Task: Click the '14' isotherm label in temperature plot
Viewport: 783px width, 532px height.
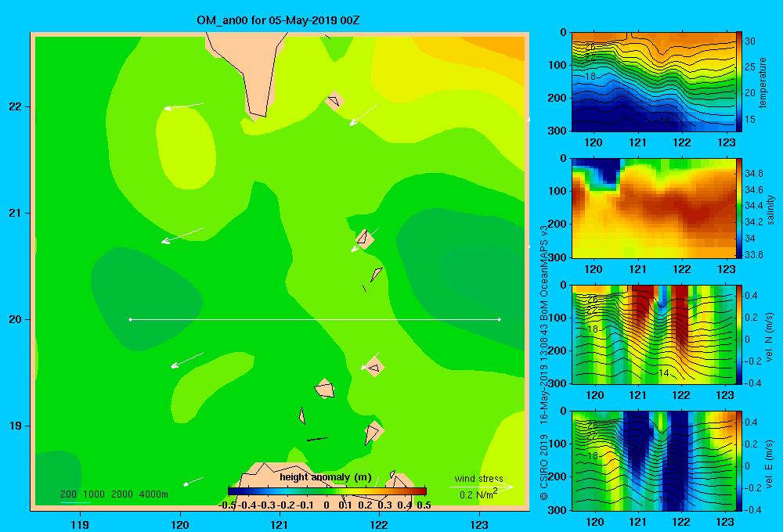Action: (664, 120)
